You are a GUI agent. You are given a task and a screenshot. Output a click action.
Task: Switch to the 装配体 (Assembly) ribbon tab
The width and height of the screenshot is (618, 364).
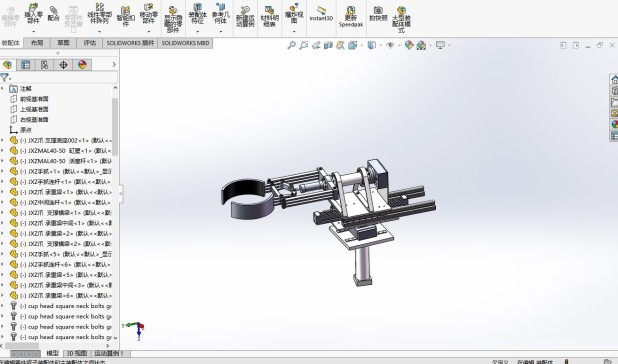click(11, 43)
